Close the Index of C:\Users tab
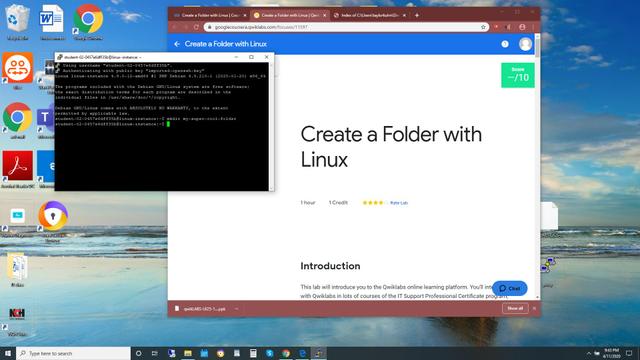The image size is (640, 360). point(404,15)
